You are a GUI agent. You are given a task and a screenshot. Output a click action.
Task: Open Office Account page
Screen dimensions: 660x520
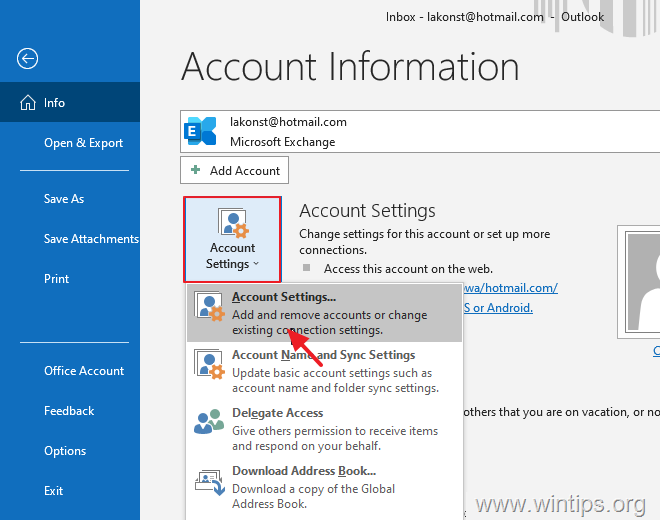click(x=70, y=371)
